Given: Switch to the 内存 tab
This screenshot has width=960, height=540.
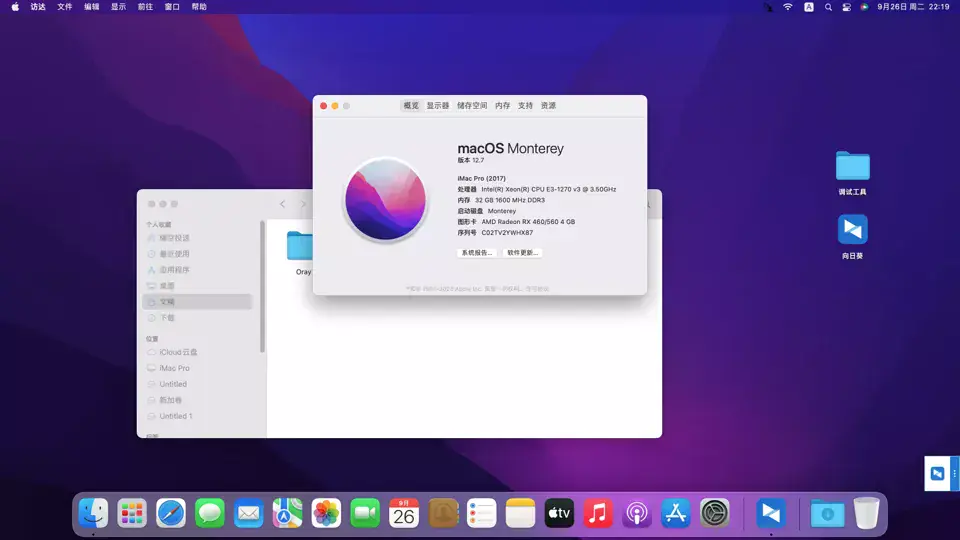Looking at the screenshot, I should 503,106.
